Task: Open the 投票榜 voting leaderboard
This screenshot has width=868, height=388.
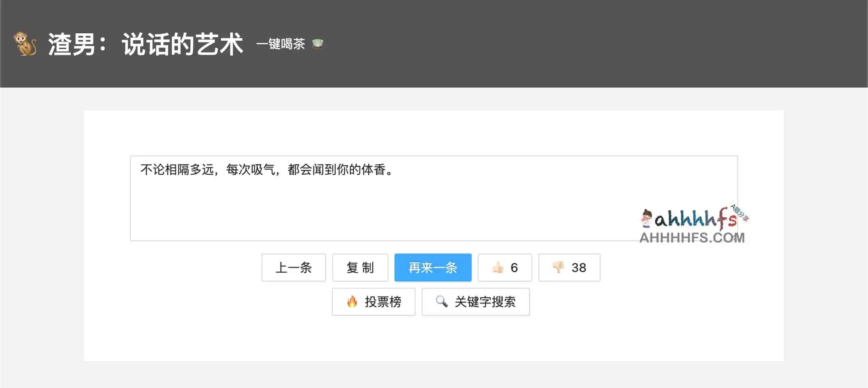Action: coord(374,302)
